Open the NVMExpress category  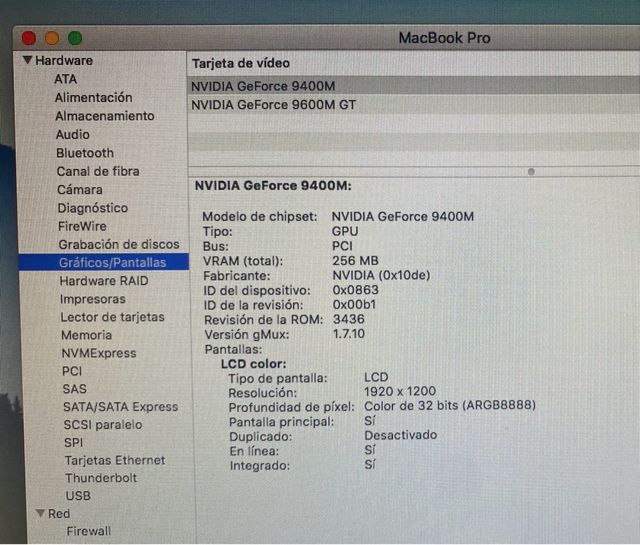99,353
